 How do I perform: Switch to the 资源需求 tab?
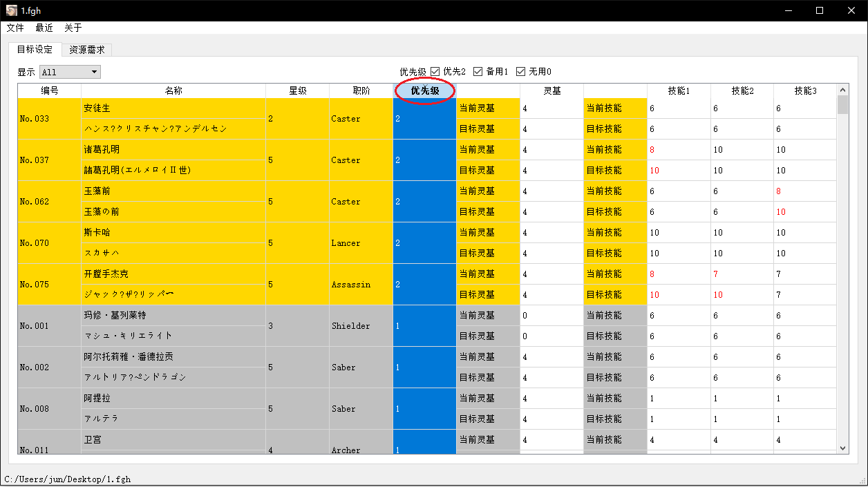coord(87,49)
